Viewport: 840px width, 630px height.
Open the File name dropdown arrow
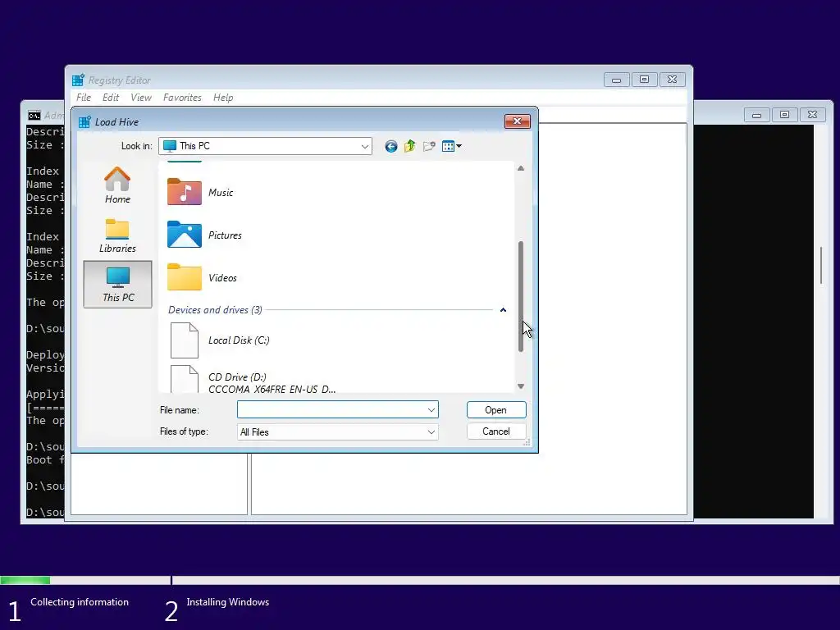tap(431, 410)
